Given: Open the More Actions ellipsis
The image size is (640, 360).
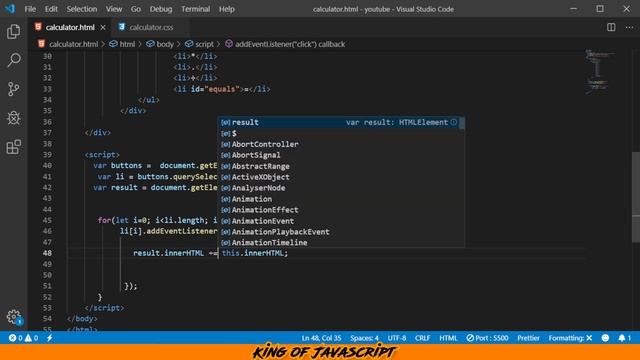Looking at the screenshot, I should point(629,27).
